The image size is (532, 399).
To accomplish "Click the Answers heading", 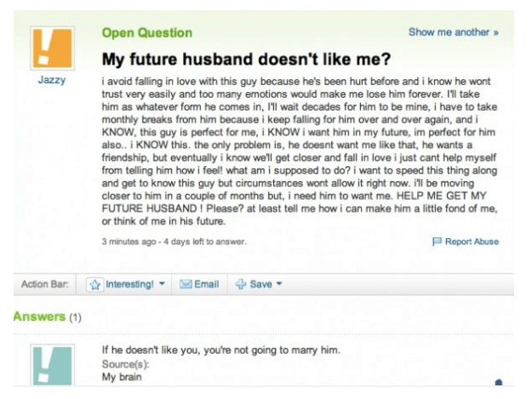I will click(39, 316).
